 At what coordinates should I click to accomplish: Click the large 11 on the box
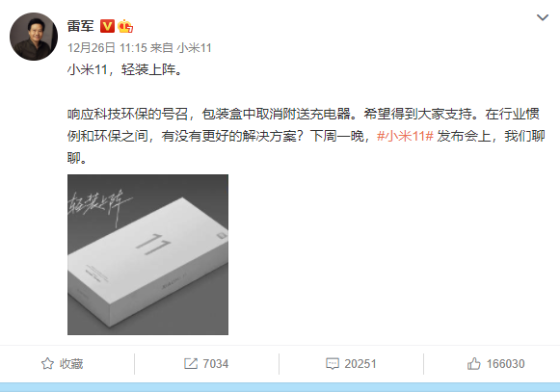pyautogui.click(x=153, y=244)
